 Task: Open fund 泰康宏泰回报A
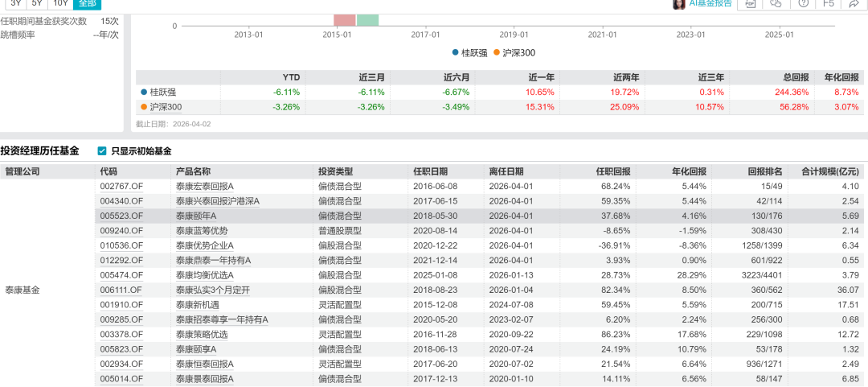coord(205,187)
